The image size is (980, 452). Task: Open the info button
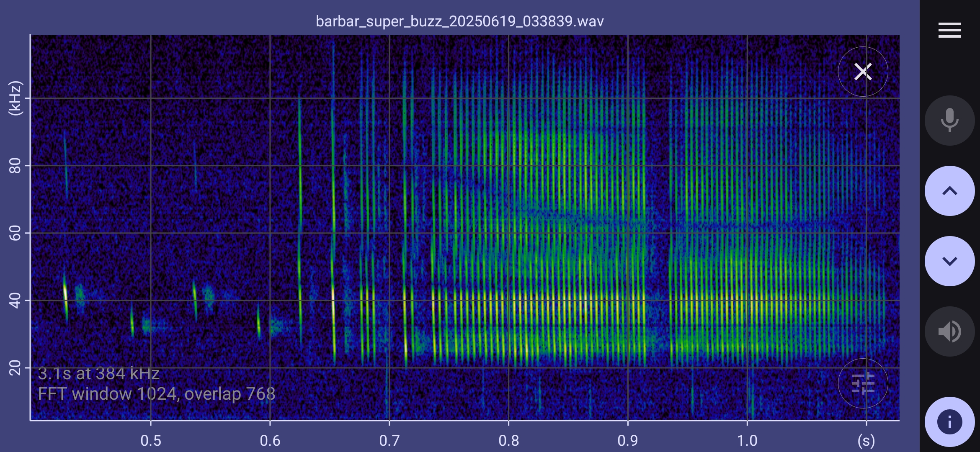(x=949, y=421)
